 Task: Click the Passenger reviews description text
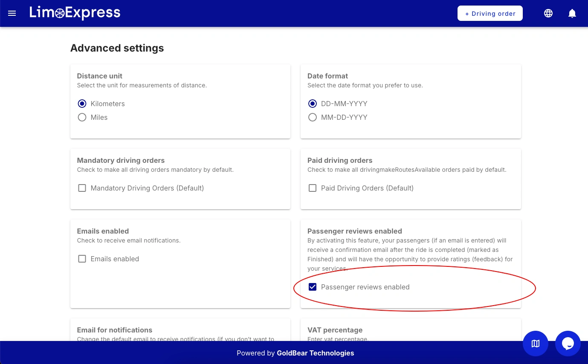click(410, 254)
